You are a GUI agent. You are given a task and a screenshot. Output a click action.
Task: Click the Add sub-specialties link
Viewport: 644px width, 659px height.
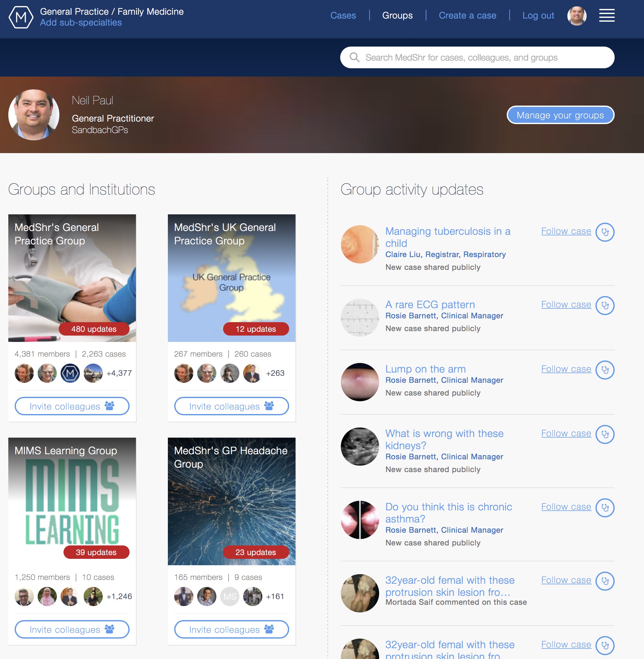(x=81, y=23)
